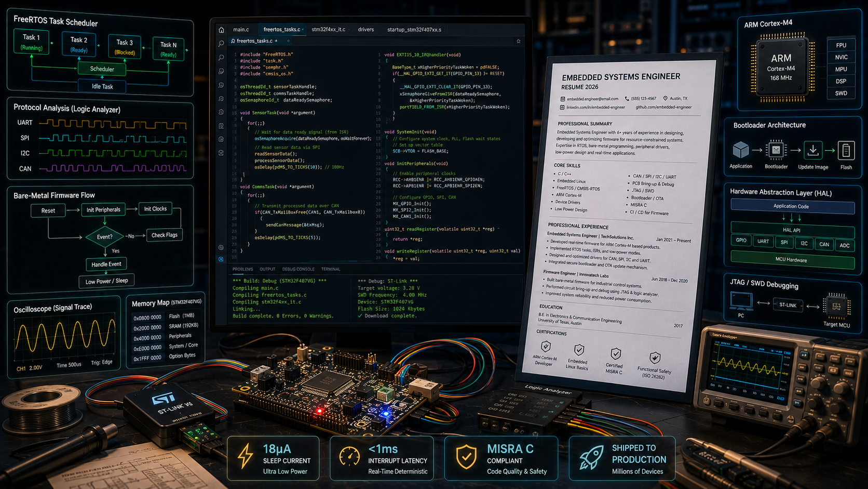Click the Update Image download icon
Viewport: 868px width, 489px height.
[813, 150]
